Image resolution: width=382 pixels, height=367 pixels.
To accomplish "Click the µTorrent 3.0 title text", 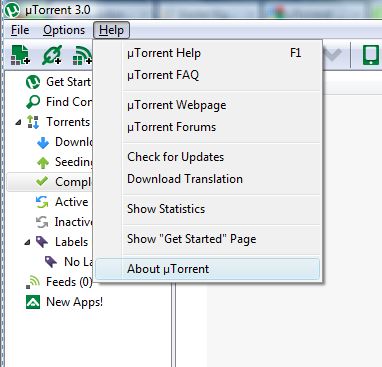I will (x=57, y=10).
